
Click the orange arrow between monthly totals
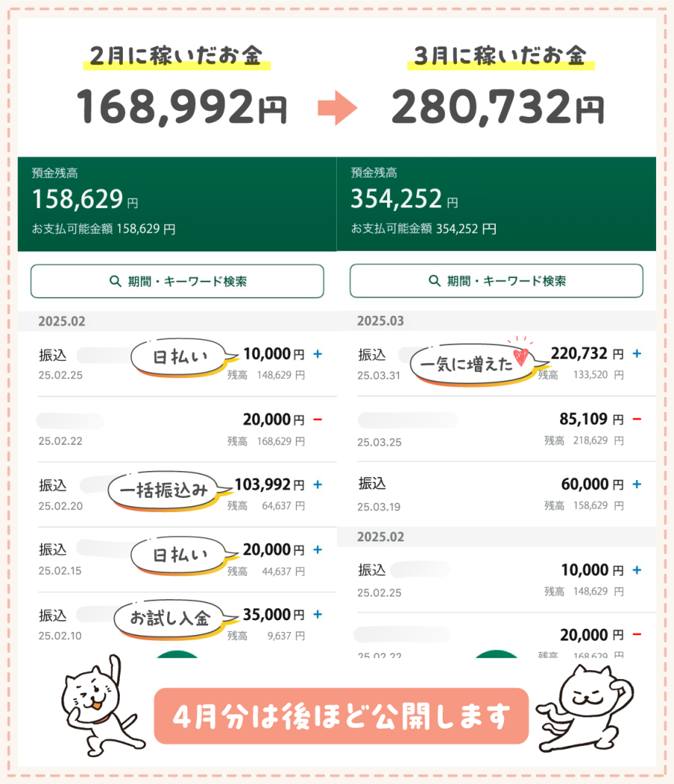click(x=338, y=108)
